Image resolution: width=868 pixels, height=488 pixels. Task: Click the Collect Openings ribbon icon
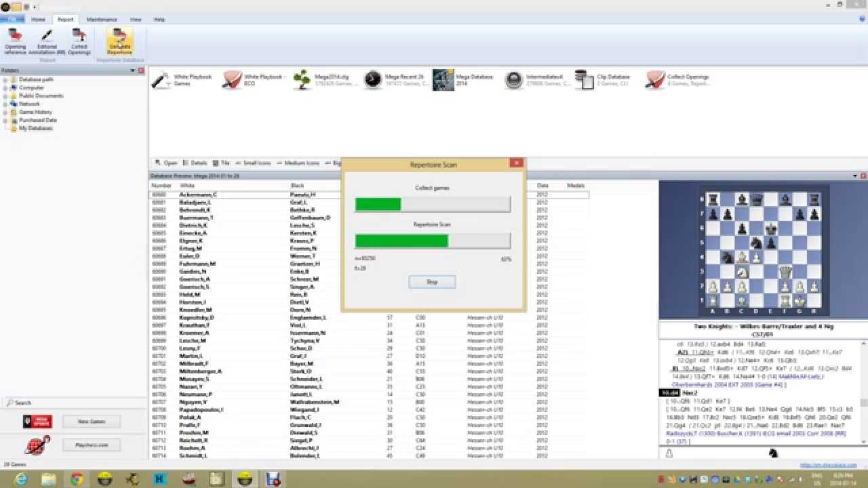[x=79, y=41]
